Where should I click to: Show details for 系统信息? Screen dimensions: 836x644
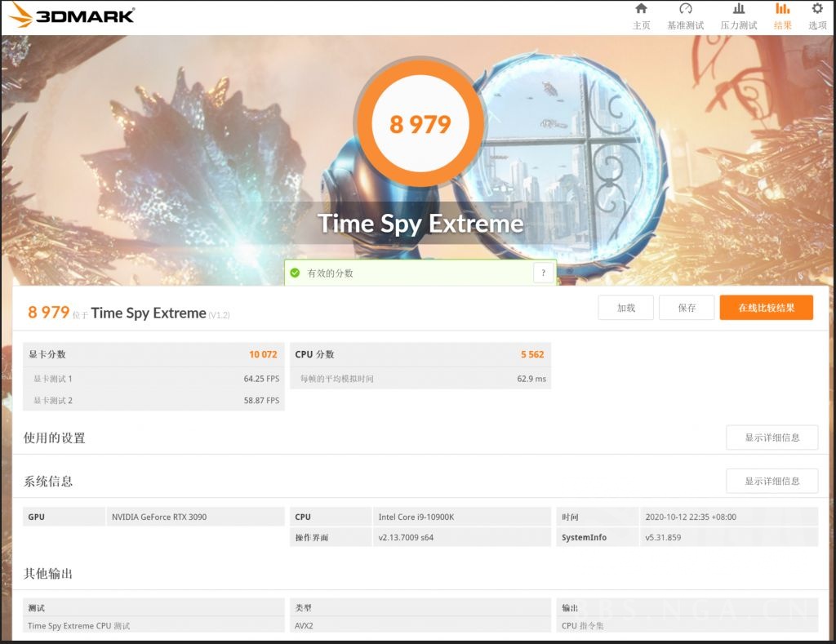[772, 482]
